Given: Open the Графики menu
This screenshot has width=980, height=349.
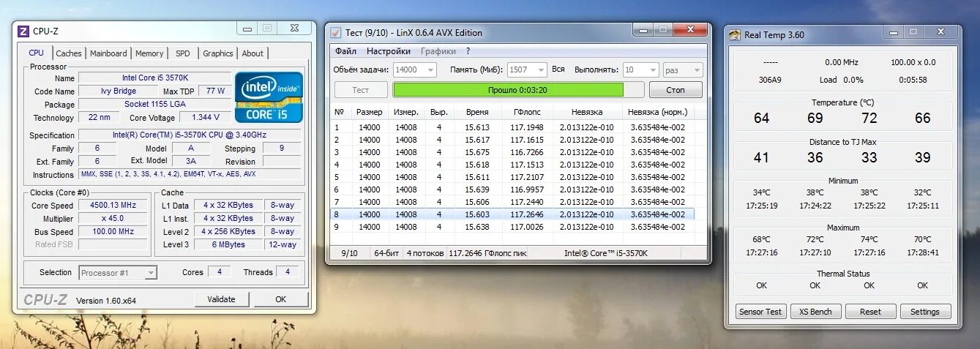Looking at the screenshot, I should [438, 51].
